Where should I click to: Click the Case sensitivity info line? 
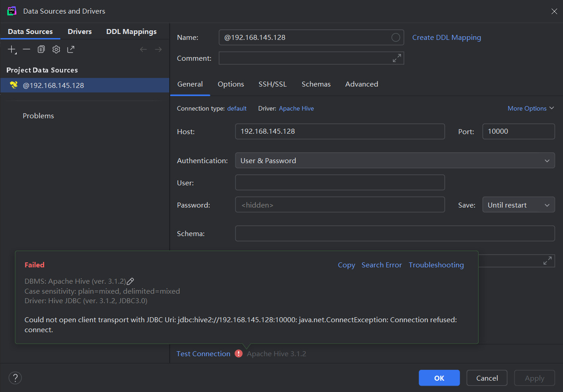click(x=102, y=291)
